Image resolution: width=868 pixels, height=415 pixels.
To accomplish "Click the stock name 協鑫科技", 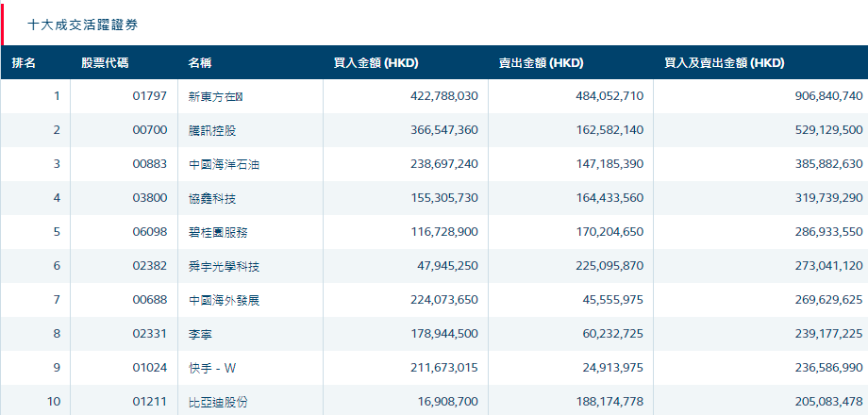I will pyautogui.click(x=212, y=198).
